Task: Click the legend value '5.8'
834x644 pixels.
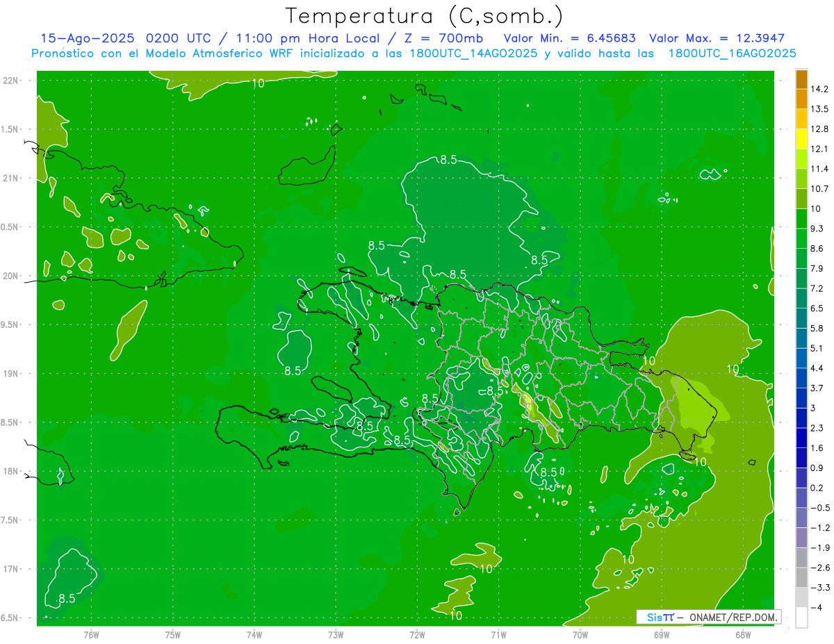Action: [818, 328]
